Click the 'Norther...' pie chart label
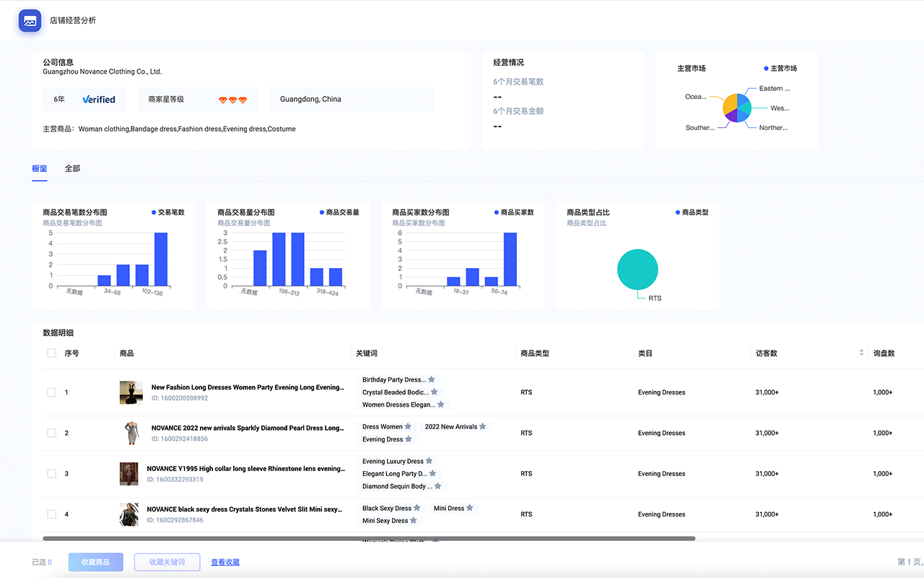The width and height of the screenshot is (924, 578). tap(773, 128)
